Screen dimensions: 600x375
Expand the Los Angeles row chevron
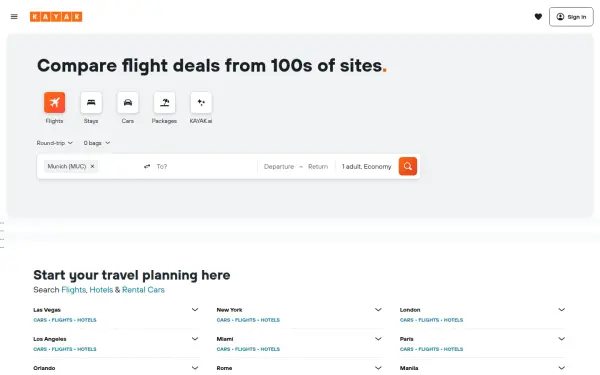[195, 339]
